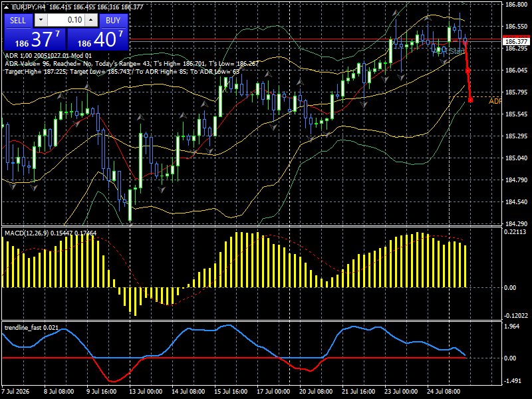The image size is (532, 399).
Task: Focus the 0.10 lot volume field
Action: (x=66, y=20)
